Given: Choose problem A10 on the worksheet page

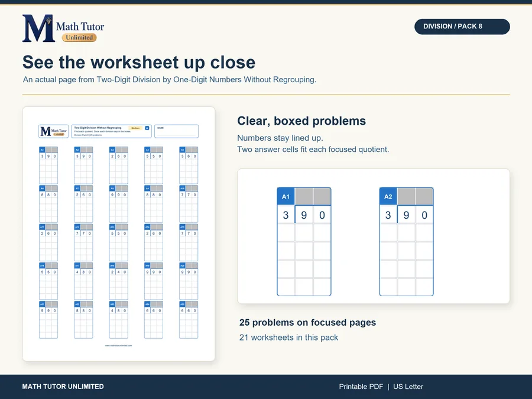Looking at the screenshot, I should (189, 204).
